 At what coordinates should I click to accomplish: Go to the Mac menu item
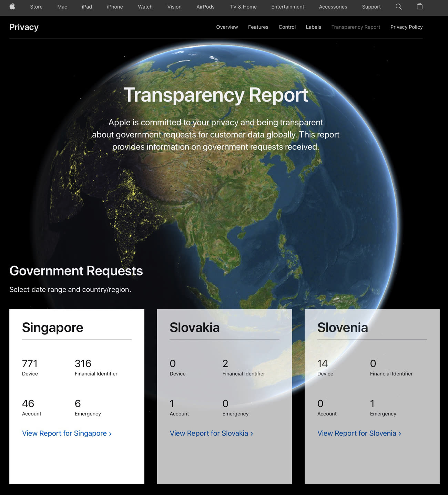pos(62,7)
